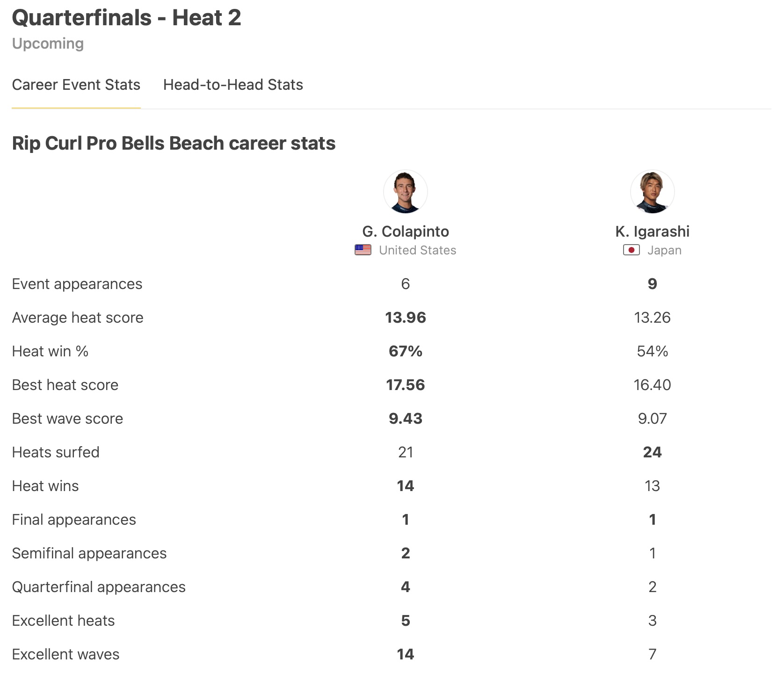Viewport: 784px width, 680px height.
Task: Select the Career Event Stats tab
Action: click(76, 85)
